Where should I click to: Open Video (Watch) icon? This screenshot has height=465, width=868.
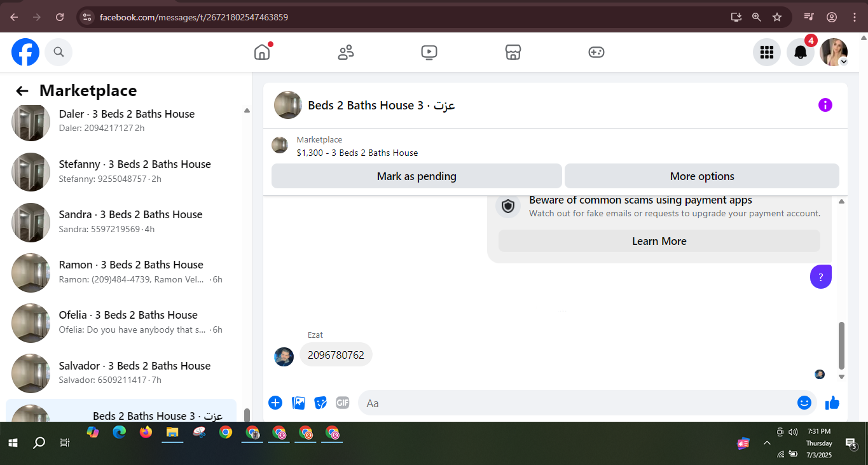(429, 52)
